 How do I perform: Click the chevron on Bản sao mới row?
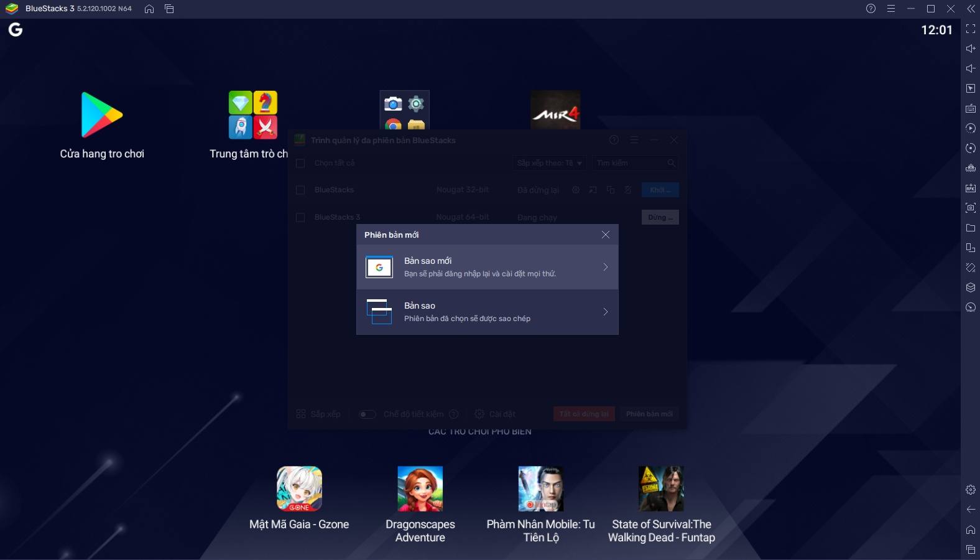pos(605,267)
